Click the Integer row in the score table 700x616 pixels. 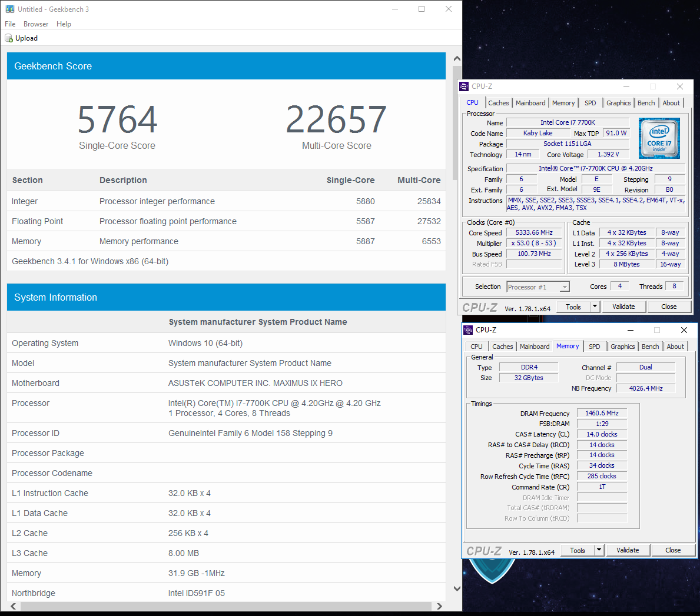point(226,201)
